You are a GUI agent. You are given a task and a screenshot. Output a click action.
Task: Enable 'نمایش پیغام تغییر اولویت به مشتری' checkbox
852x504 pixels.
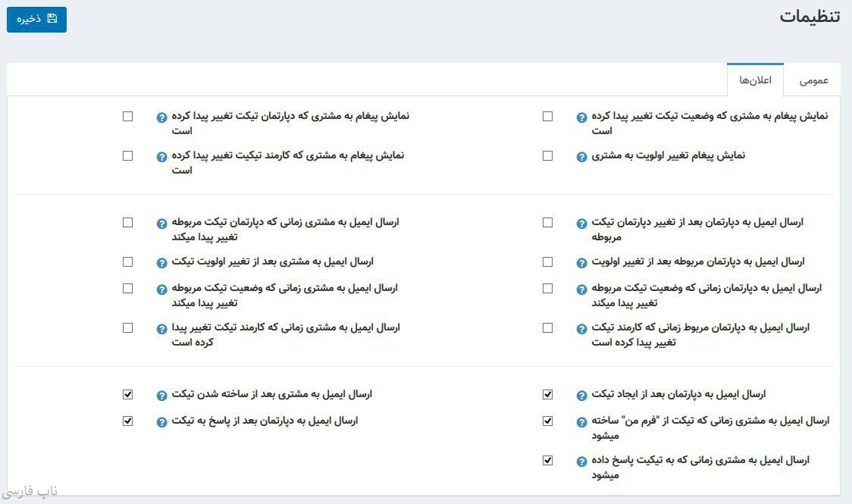point(547,155)
